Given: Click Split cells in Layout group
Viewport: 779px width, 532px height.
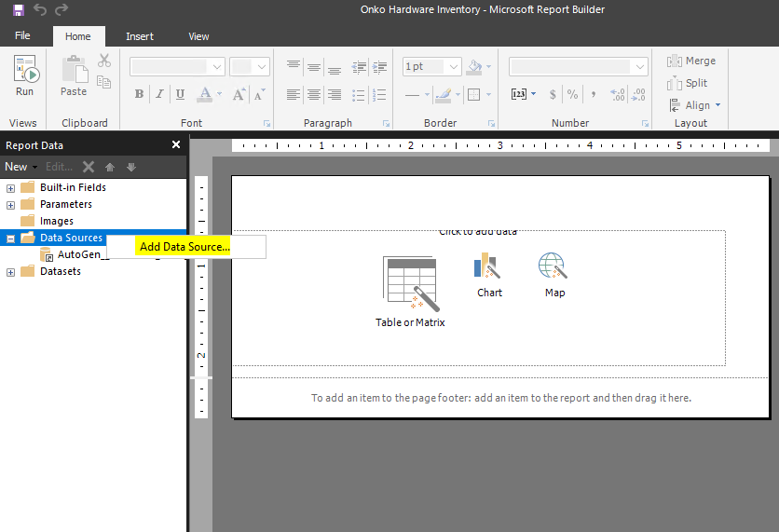Looking at the screenshot, I should click(x=687, y=83).
